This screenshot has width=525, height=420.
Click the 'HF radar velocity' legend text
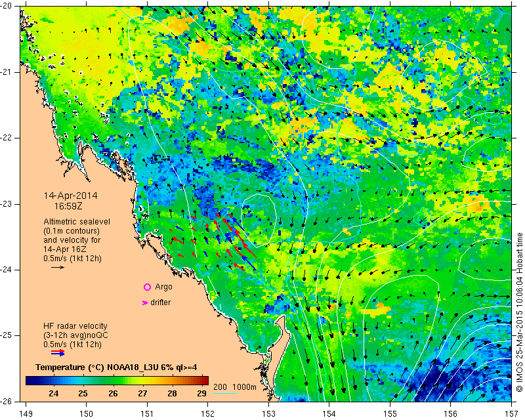[75, 326]
